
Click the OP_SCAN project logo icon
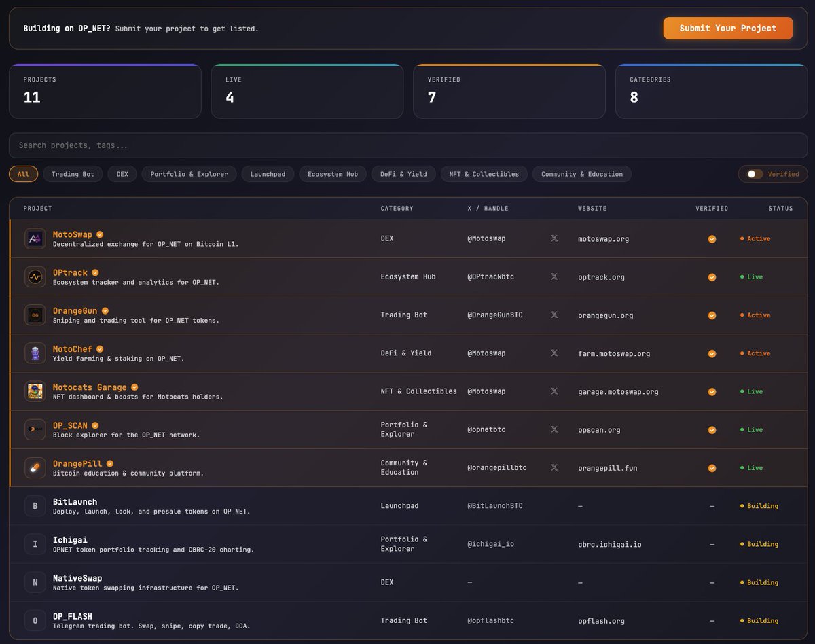tap(35, 429)
